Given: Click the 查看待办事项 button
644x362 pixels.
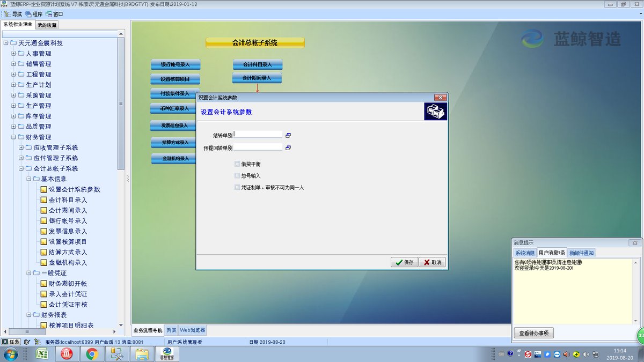Looking at the screenshot, I should [533, 333].
